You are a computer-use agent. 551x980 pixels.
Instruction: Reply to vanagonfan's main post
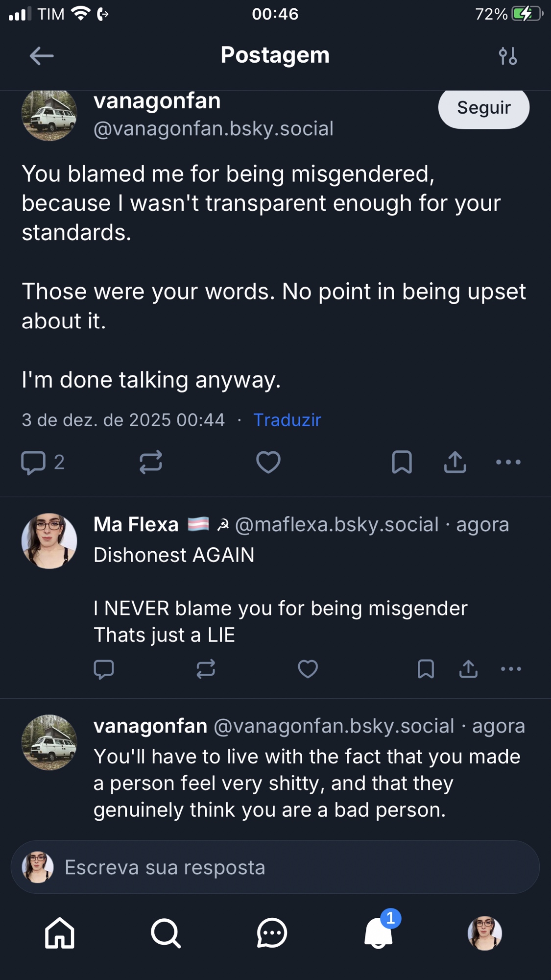click(33, 463)
